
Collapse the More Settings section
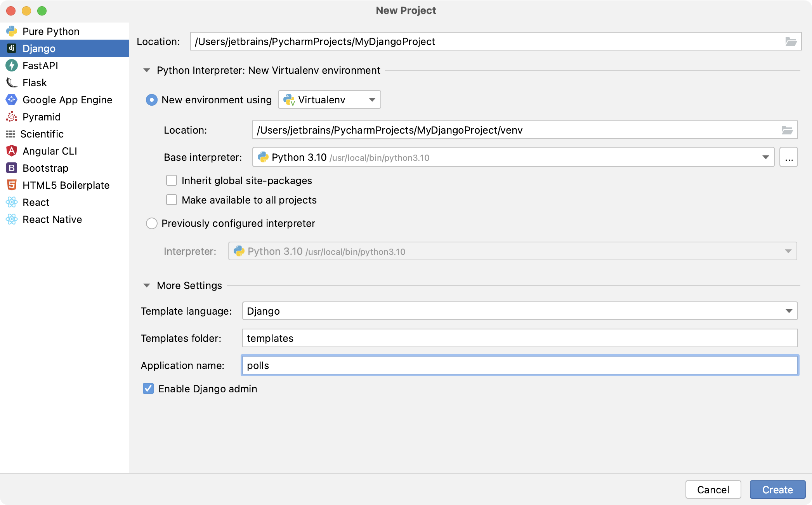[147, 285]
